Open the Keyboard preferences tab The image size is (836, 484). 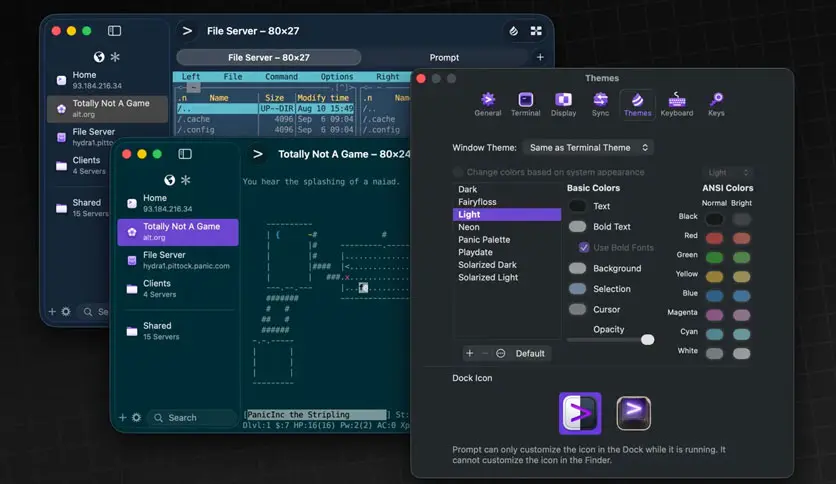[x=677, y=104]
